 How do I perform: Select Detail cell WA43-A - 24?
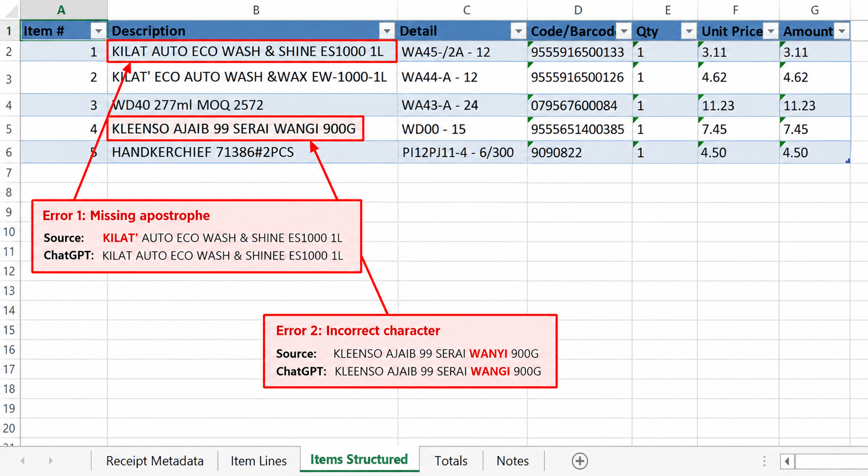pyautogui.click(x=462, y=105)
